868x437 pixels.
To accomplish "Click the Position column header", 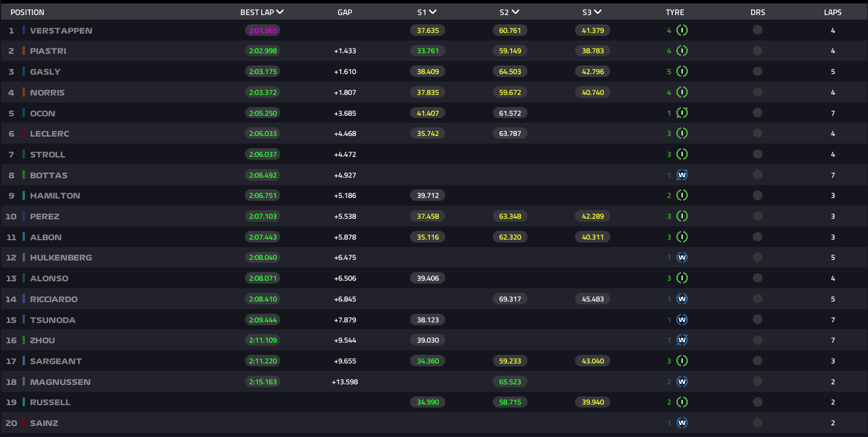I will click(27, 12).
